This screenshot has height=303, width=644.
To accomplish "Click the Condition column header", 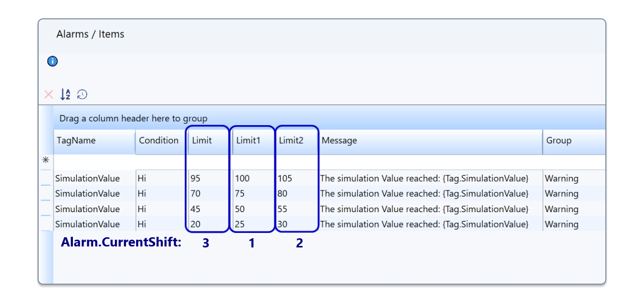I will (x=159, y=141).
